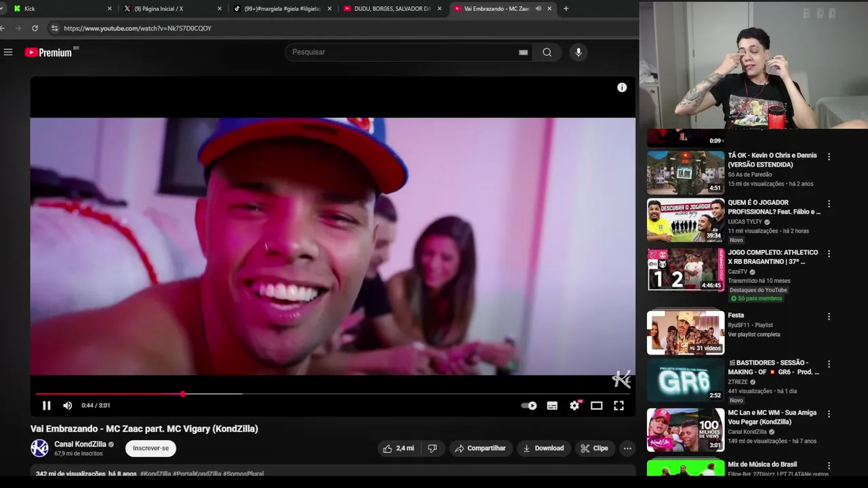This screenshot has width=868, height=488.
Task: Open the Festa playlist thumbnail
Action: click(x=686, y=333)
